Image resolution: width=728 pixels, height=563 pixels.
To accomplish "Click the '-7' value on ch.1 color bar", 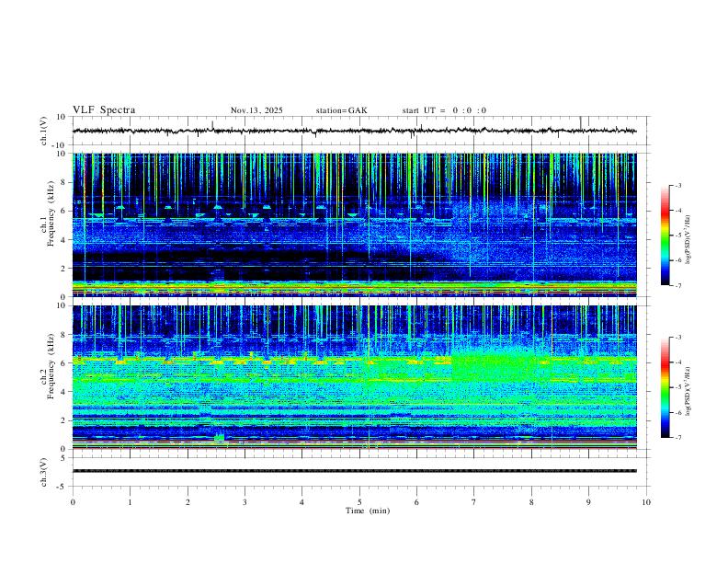I will pos(678,286).
